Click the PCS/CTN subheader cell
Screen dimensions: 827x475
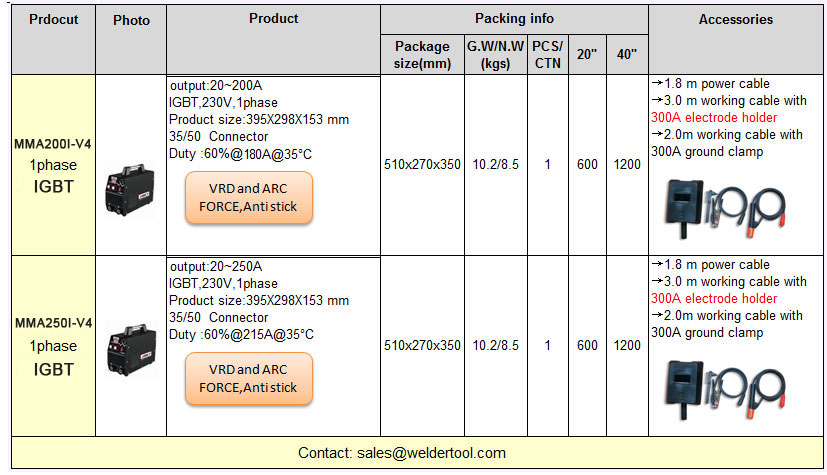click(547, 54)
